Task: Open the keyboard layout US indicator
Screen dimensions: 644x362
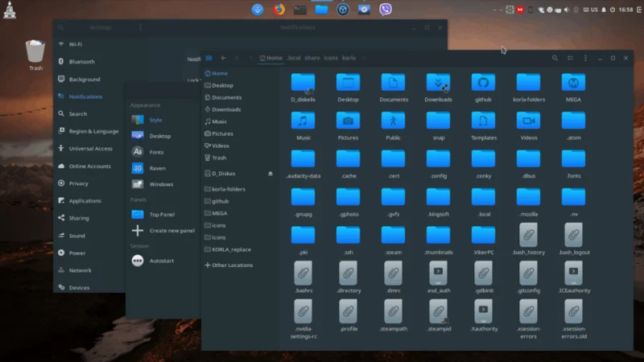Action: [x=591, y=10]
